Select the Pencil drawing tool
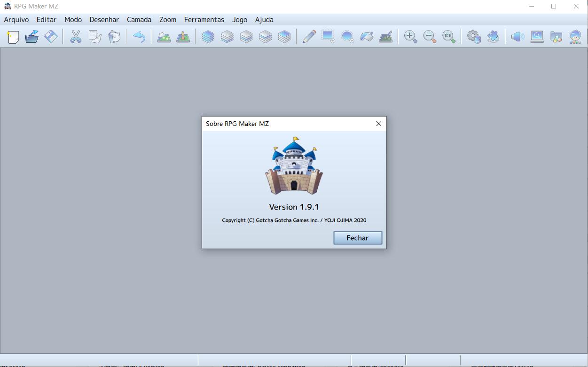 coord(309,37)
